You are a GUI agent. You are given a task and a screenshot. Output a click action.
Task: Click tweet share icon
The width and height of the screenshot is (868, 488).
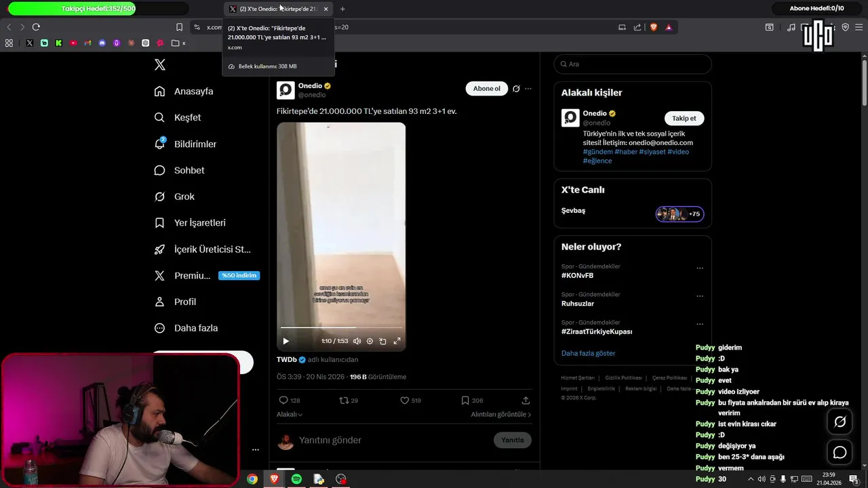pyautogui.click(x=526, y=401)
